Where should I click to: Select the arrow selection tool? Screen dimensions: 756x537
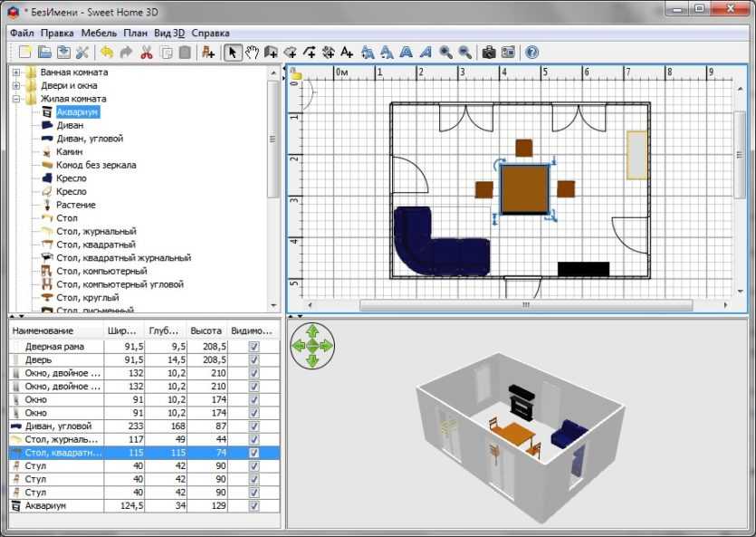pyautogui.click(x=233, y=52)
